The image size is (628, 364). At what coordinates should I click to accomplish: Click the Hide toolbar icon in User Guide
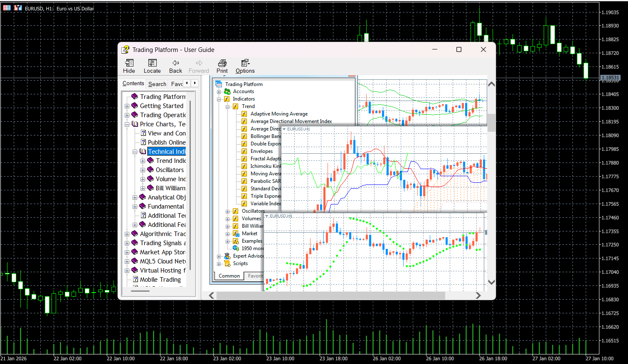pos(129,63)
